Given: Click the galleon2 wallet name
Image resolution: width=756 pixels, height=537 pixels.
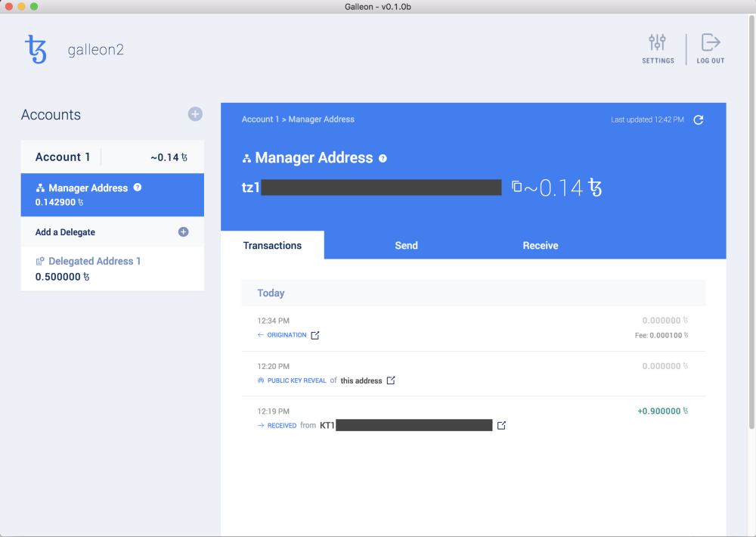Looking at the screenshot, I should [95, 50].
